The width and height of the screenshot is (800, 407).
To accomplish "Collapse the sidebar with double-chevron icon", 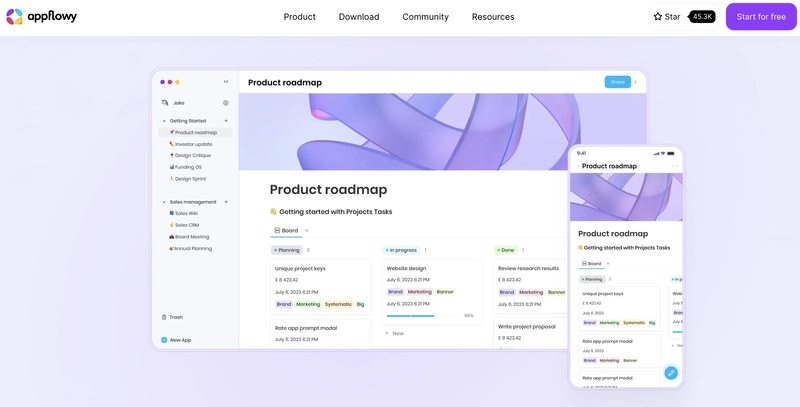I will [226, 82].
